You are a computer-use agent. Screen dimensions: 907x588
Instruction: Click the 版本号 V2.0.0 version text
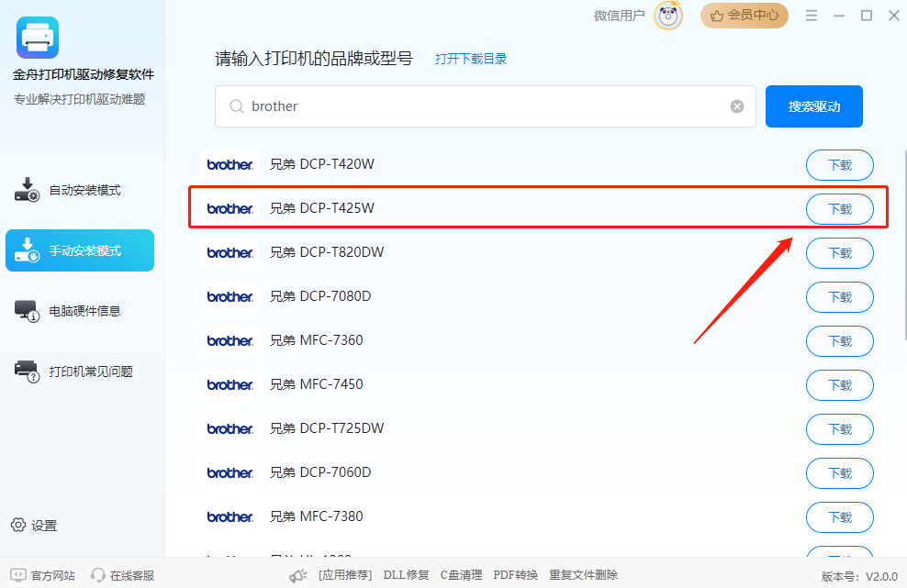pos(859,576)
